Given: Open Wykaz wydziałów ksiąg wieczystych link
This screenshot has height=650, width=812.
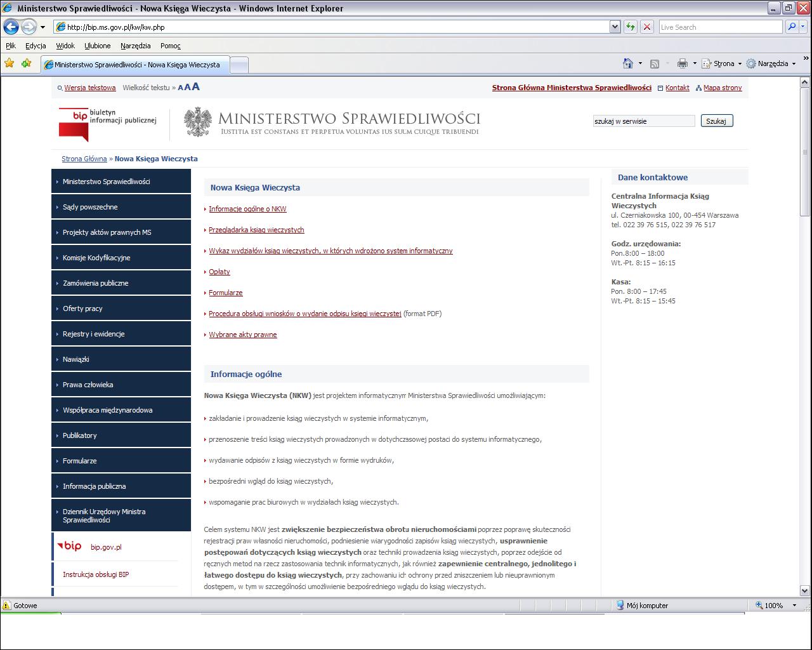Looking at the screenshot, I should pos(331,251).
